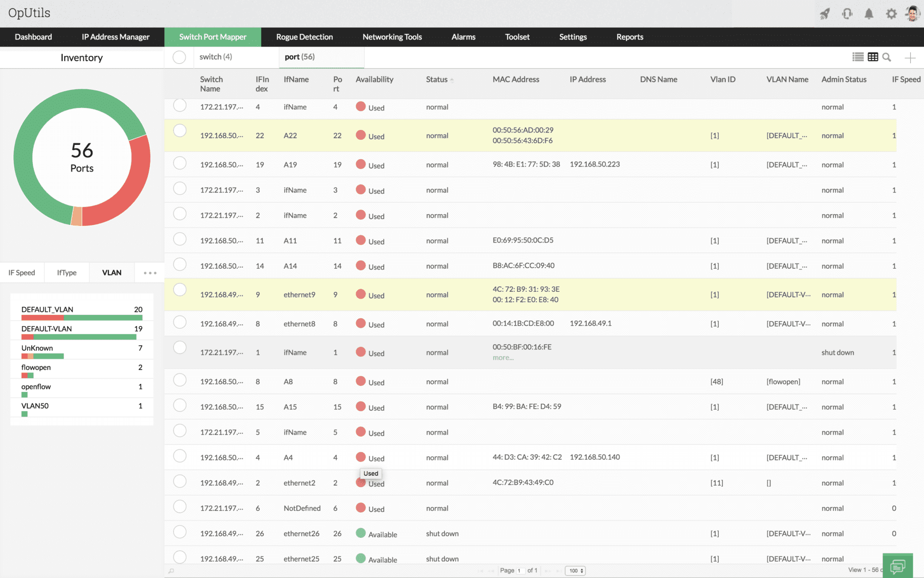The image size is (924, 578).
Task: Click the 'more...' link under MAC address
Action: pyautogui.click(x=503, y=358)
